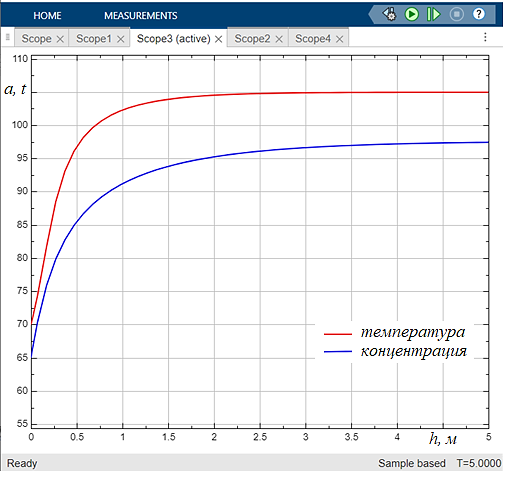Click the 2.5 x-axis tick label
Viewport: 518px width, 484px height.
coord(260,437)
